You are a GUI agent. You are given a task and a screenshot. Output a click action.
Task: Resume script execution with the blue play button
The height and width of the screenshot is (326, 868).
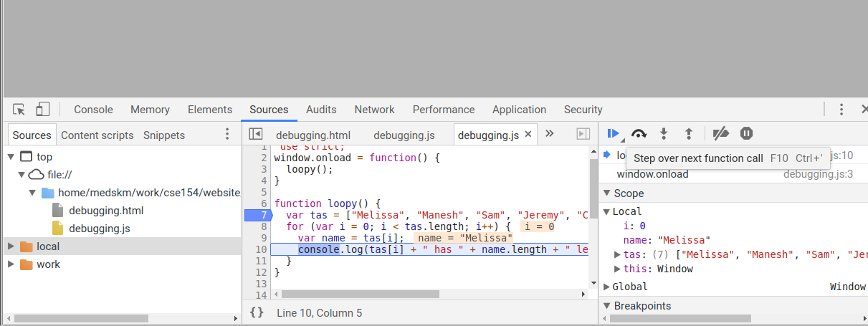[613, 133]
